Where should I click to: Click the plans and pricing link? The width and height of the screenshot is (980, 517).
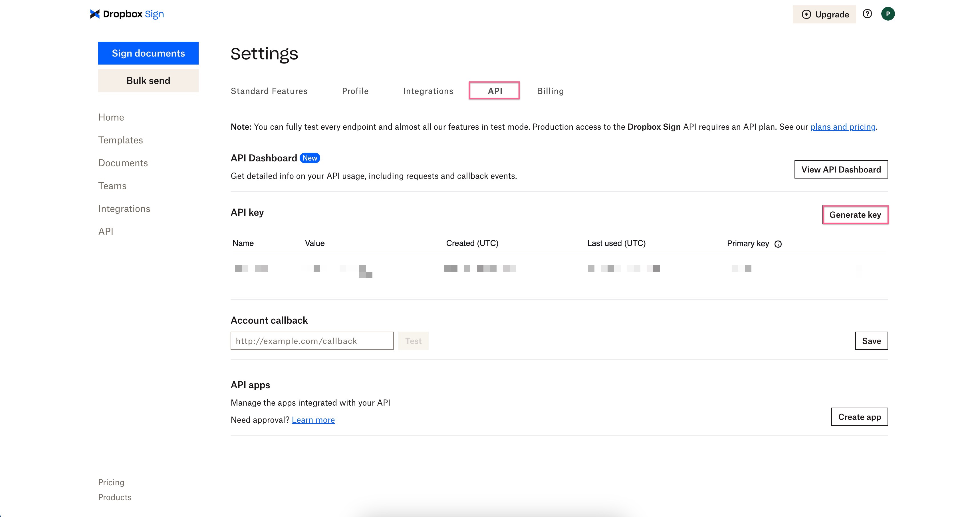843,127
